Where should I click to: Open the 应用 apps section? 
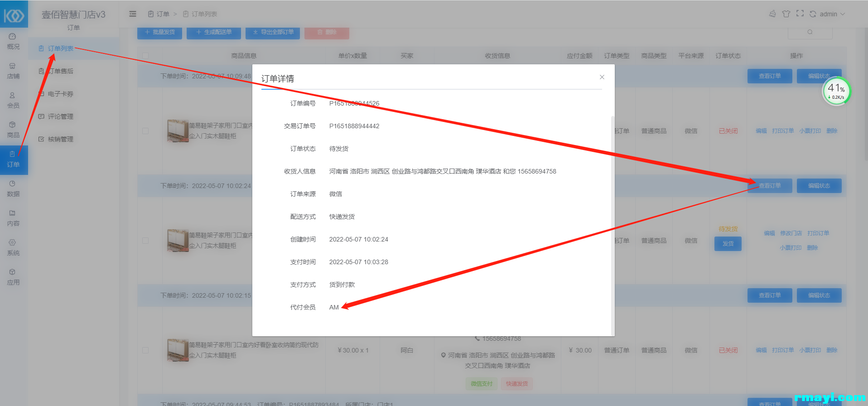point(13,277)
